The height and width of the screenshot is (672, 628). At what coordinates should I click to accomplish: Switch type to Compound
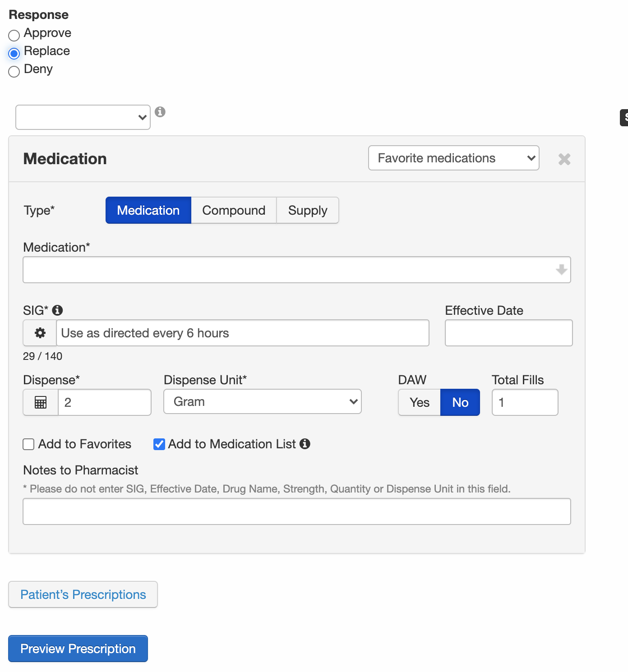tap(234, 210)
